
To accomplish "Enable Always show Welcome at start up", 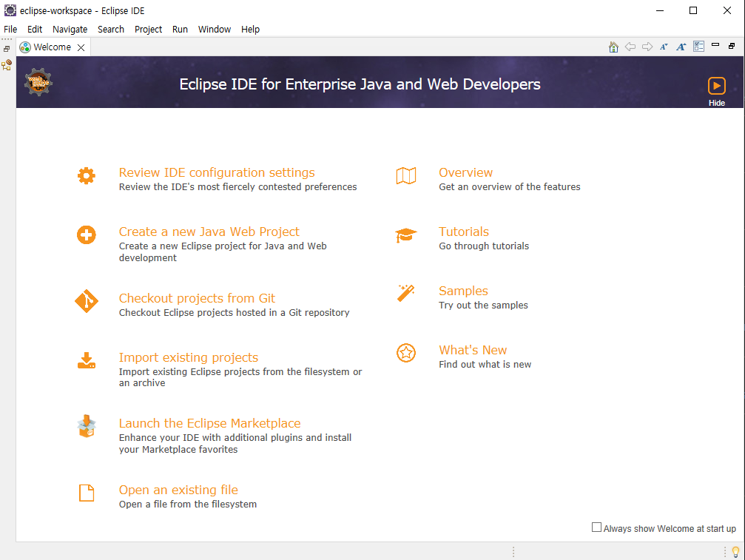I will coord(596,527).
